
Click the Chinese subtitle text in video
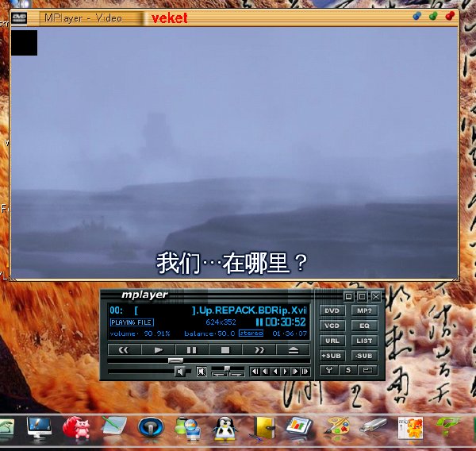pyautogui.click(x=232, y=263)
